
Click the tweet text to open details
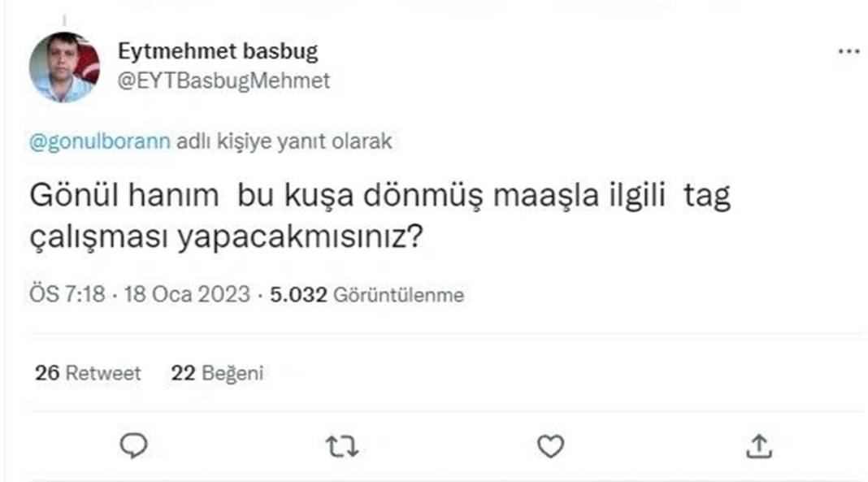tap(325, 213)
